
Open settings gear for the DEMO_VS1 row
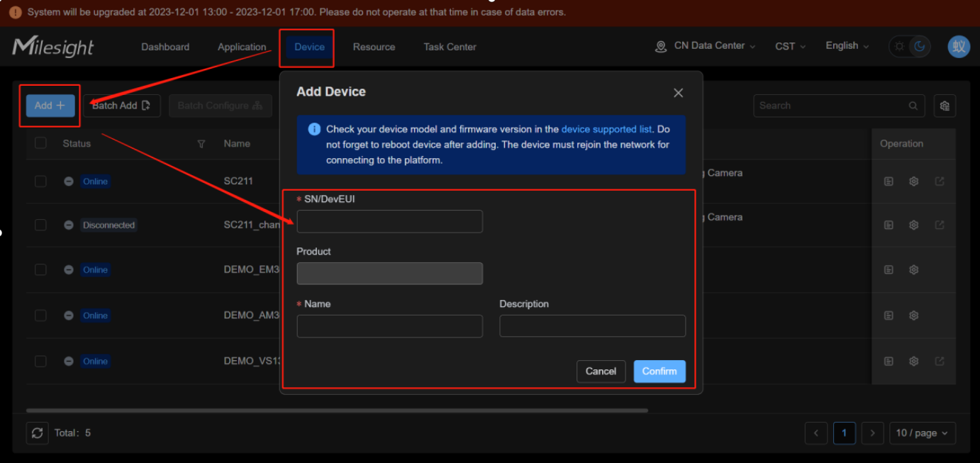pyautogui.click(x=914, y=361)
